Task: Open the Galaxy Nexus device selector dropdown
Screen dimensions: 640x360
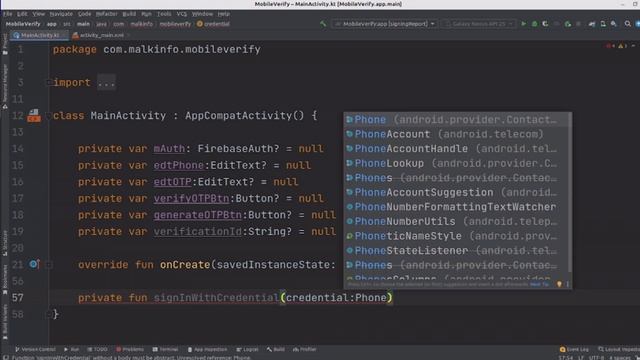Action: point(478,24)
